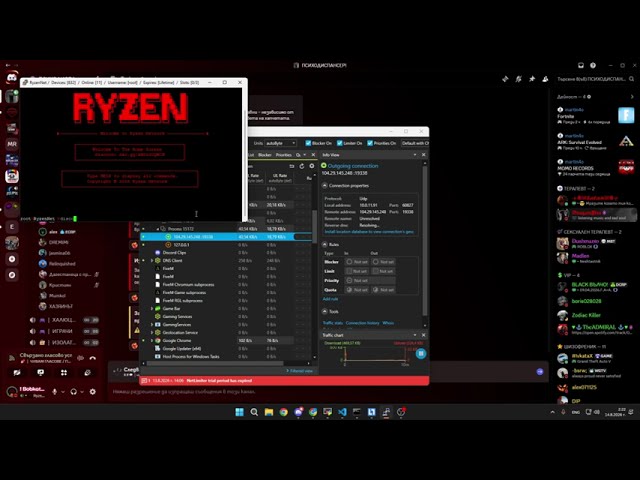Open NetLimiter list settings gear
640x480 pixels.
[x=312, y=166]
